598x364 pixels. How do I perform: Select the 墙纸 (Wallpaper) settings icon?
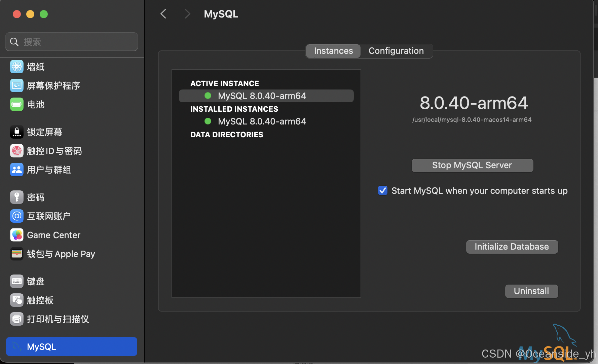(16, 67)
